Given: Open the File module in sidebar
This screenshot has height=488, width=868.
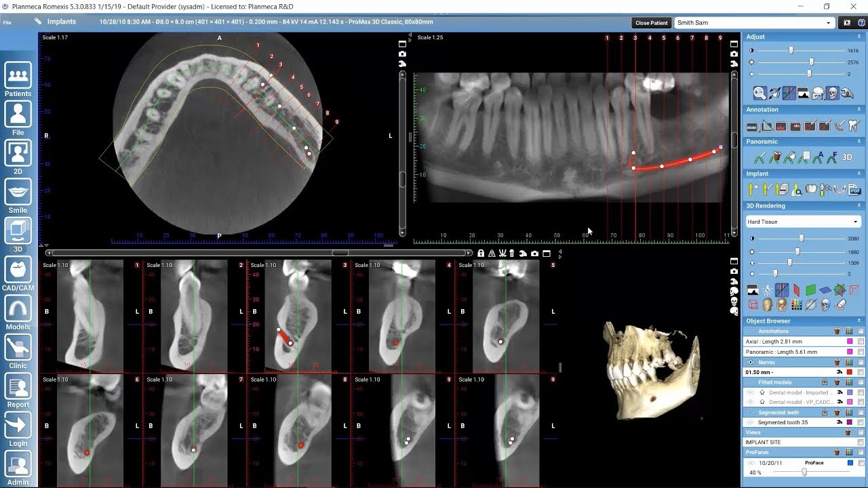Looking at the screenshot, I should 18,119.
